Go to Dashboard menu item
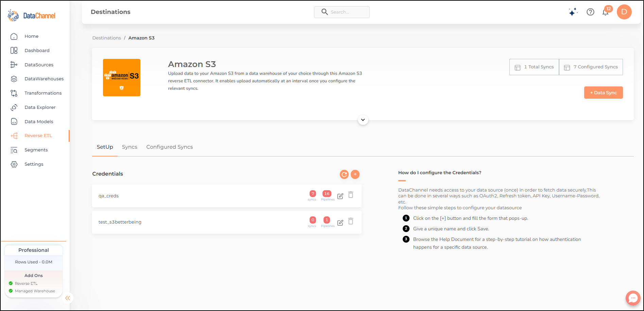Image resolution: width=644 pixels, height=311 pixels. [x=37, y=50]
